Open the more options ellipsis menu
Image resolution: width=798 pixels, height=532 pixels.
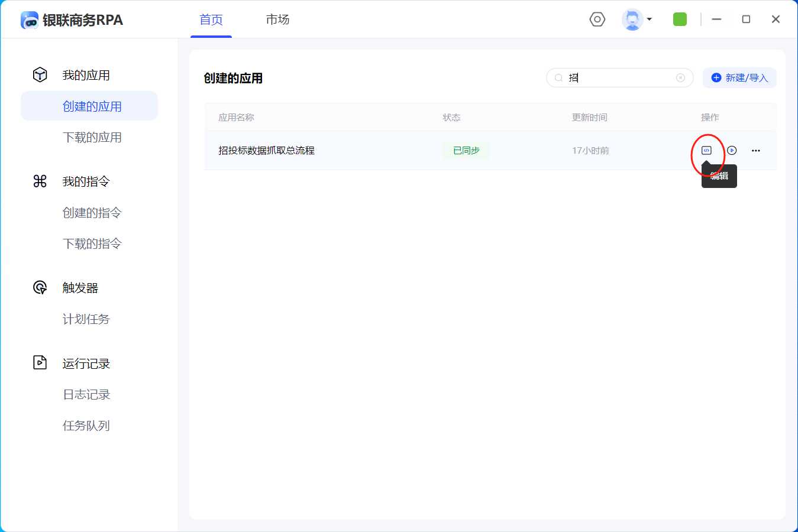756,151
